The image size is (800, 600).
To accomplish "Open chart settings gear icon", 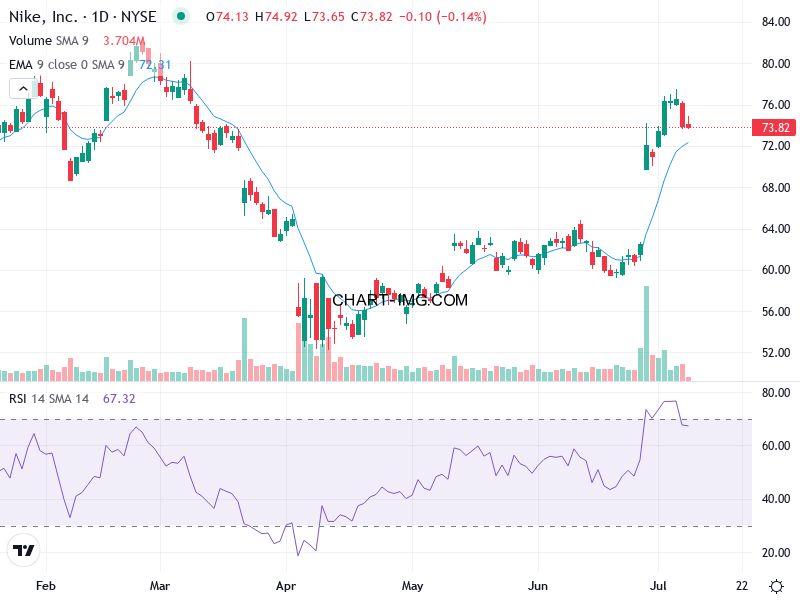I will click(x=776, y=586).
